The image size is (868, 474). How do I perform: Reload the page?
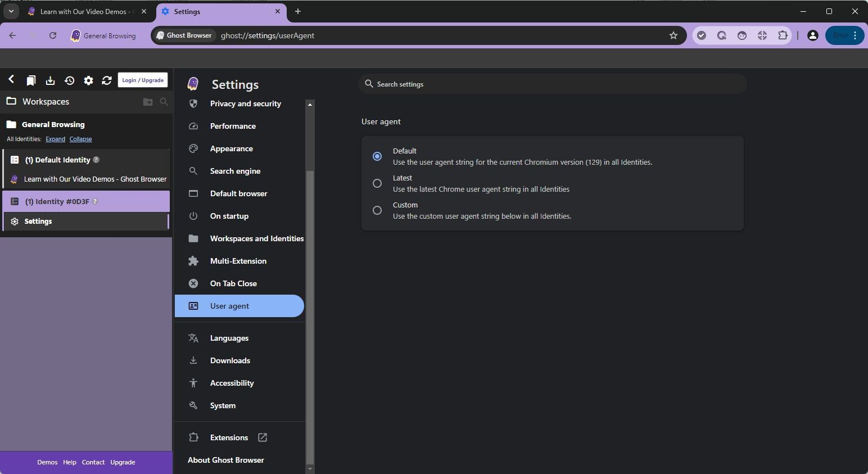(x=53, y=35)
